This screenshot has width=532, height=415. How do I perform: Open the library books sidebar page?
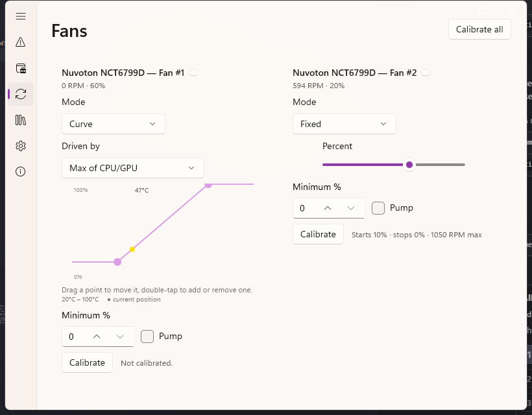pos(21,120)
